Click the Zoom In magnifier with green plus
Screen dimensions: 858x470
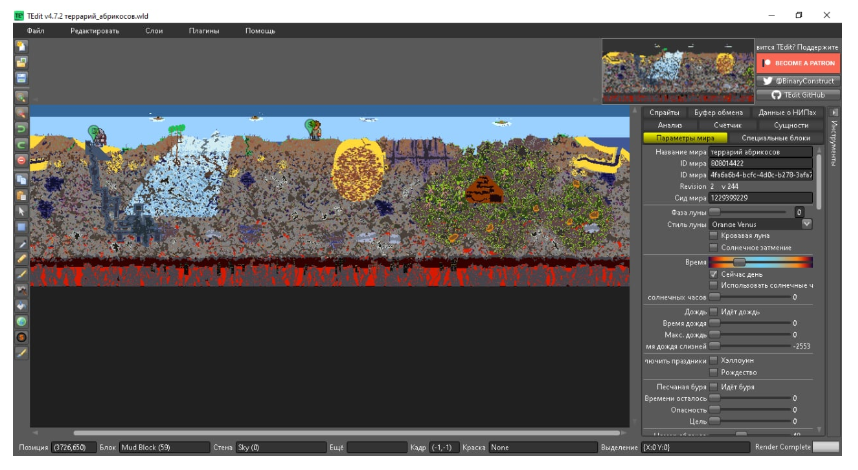tap(21, 97)
